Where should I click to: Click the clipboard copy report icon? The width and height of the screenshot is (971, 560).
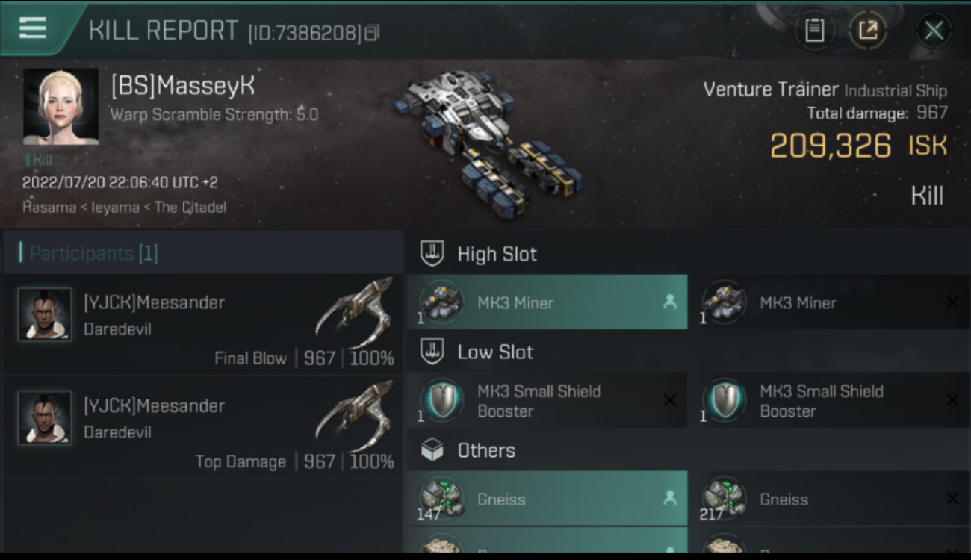coord(814,30)
